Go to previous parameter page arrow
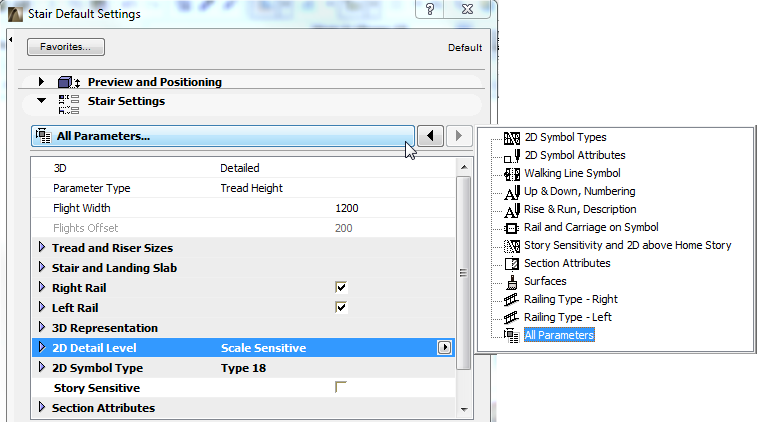Screen dimensions: 757x422 pos(430,136)
